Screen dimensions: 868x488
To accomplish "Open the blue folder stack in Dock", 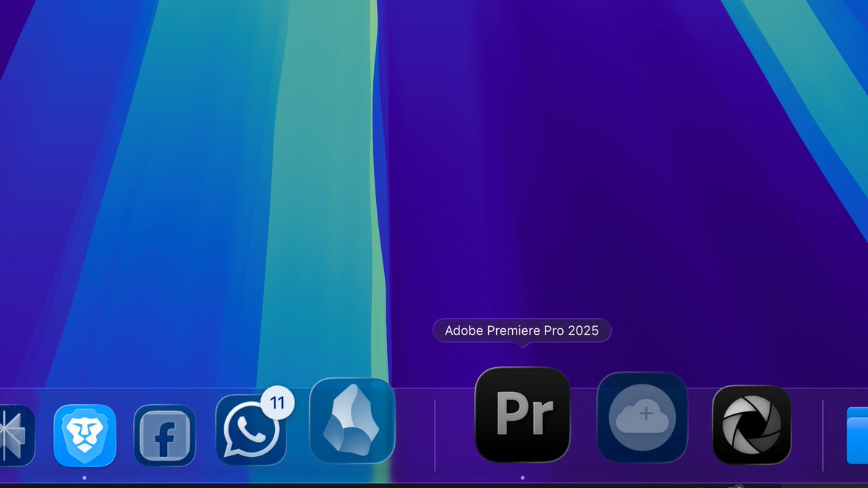I will click(858, 435).
